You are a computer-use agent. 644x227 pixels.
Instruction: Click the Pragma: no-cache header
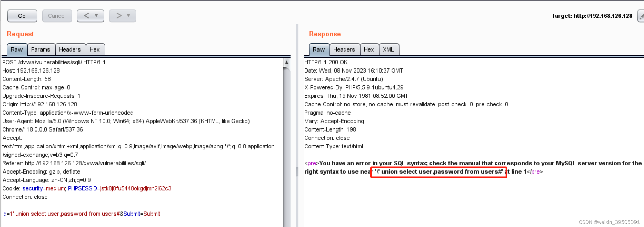pyautogui.click(x=328, y=113)
